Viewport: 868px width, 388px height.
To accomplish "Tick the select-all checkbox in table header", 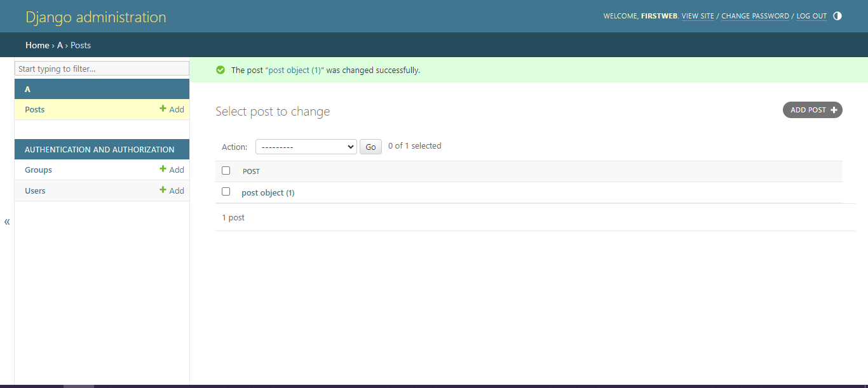I will pos(226,171).
